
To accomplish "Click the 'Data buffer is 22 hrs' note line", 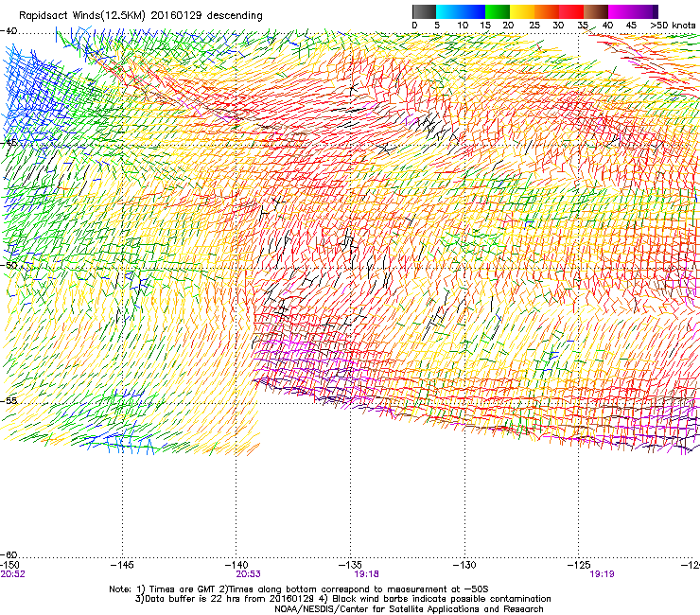I will [x=342, y=599].
